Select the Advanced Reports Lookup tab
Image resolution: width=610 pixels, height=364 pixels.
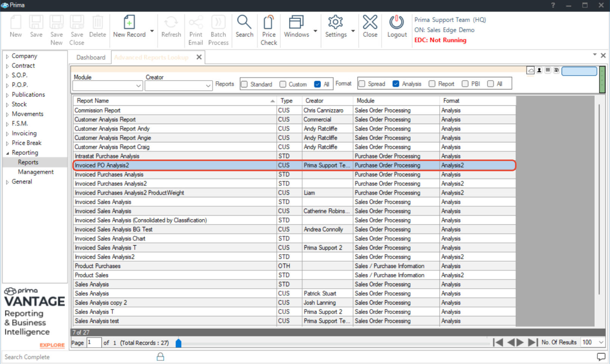click(x=151, y=57)
